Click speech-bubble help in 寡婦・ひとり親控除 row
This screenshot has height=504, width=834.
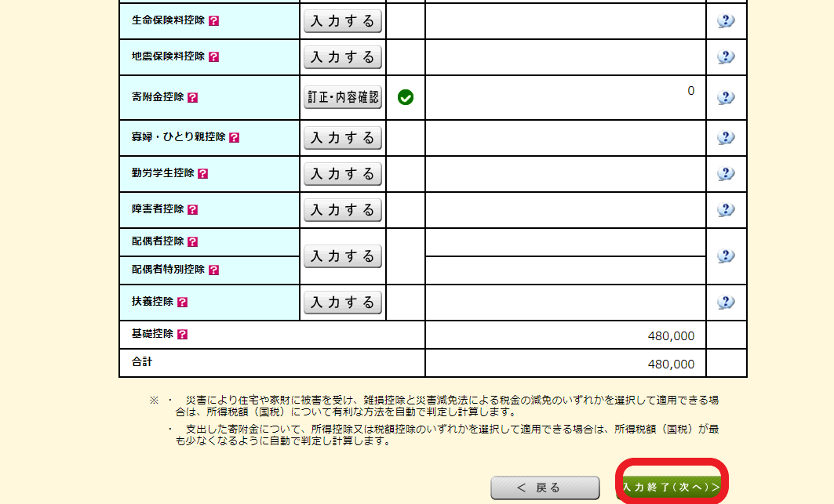[x=726, y=138]
